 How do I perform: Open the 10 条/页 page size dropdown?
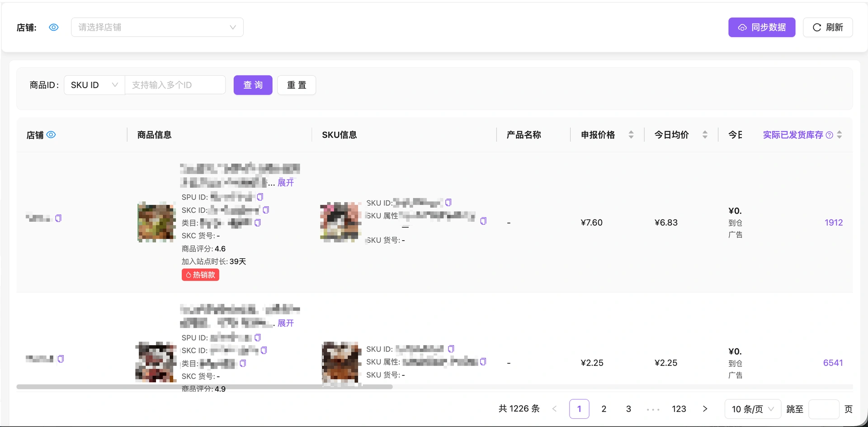coord(753,409)
